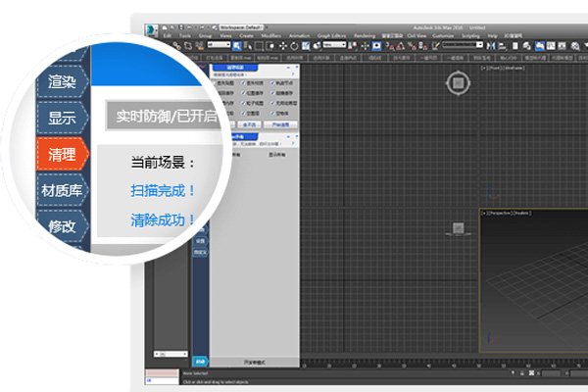Open the Graph Editors menu
The image size is (588, 392).
pos(331,35)
